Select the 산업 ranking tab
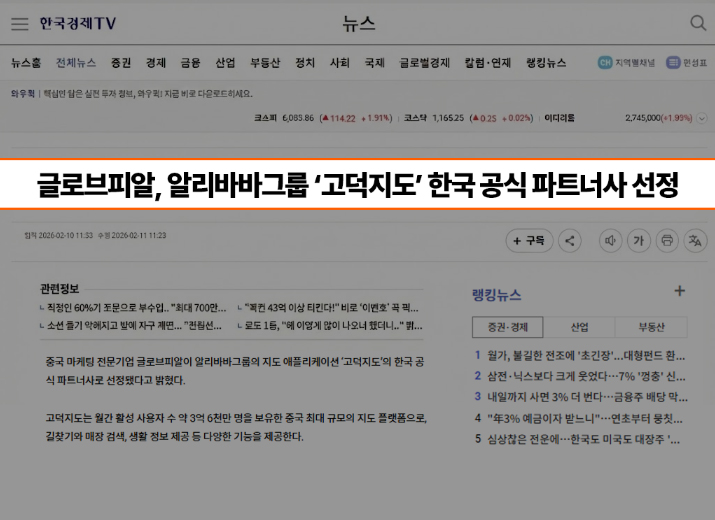 pos(579,327)
